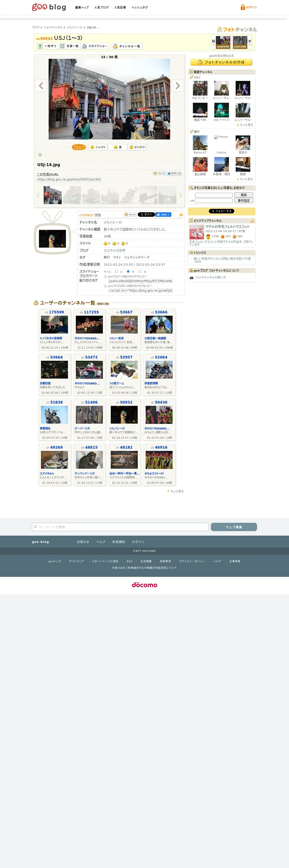Focus the ch number input field
Viewport: 289px width, 868px height.
(x=214, y=201)
